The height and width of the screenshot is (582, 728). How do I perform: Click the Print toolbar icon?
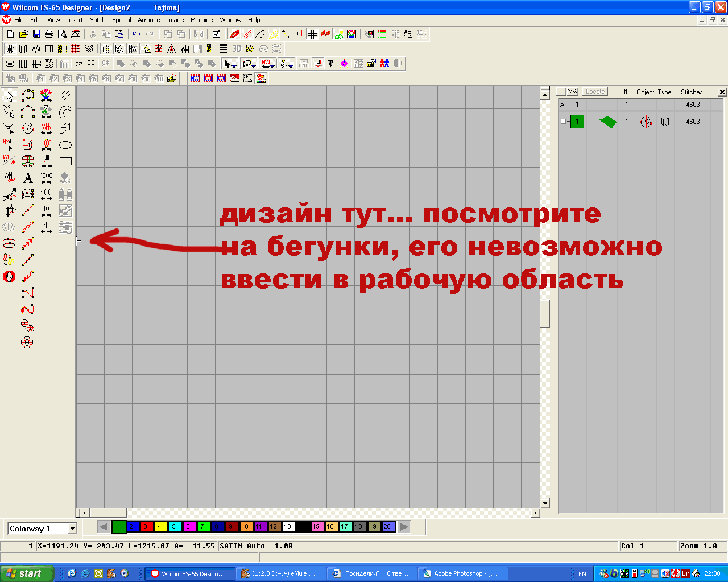pyautogui.click(x=49, y=34)
